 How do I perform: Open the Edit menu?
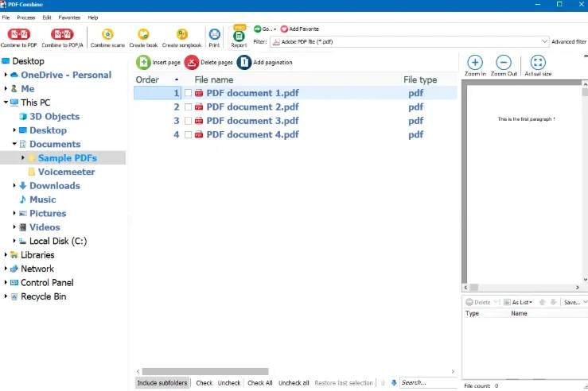click(47, 17)
